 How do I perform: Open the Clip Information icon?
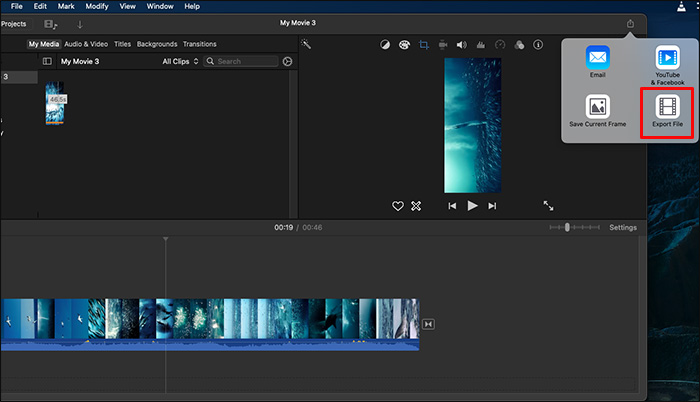coord(538,45)
